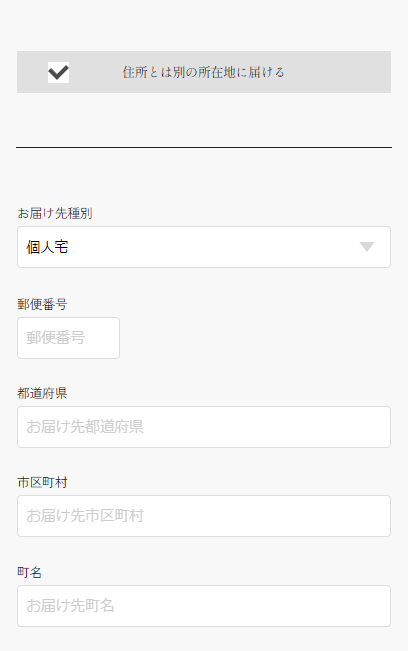Focus the 町名 town name input field
Image resolution: width=408 pixels, height=651 pixels.
tap(204, 606)
